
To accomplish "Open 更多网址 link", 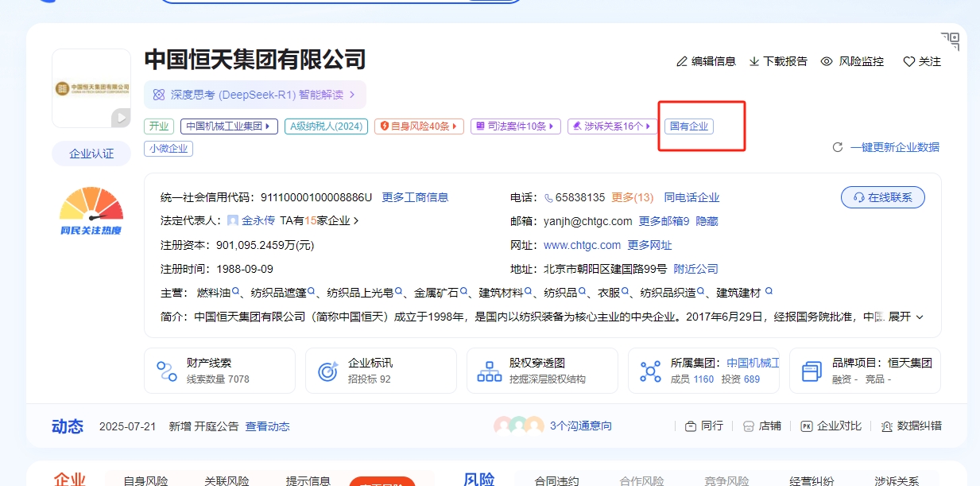I will coord(649,245).
